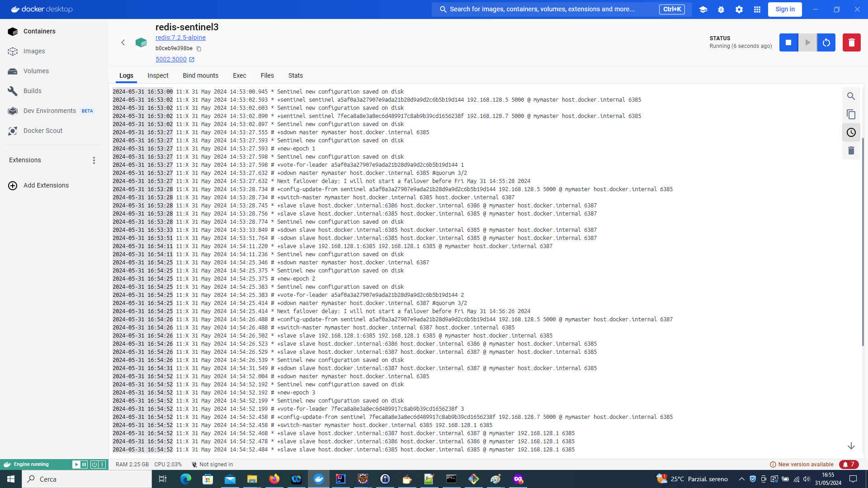868x488 pixels.
Task: Copy the log output to clipboard
Action: coord(851,114)
